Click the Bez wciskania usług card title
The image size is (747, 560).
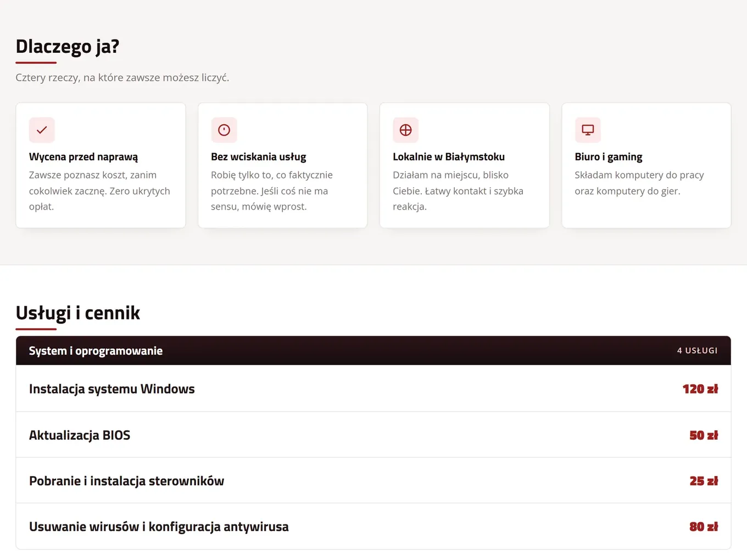(x=259, y=157)
